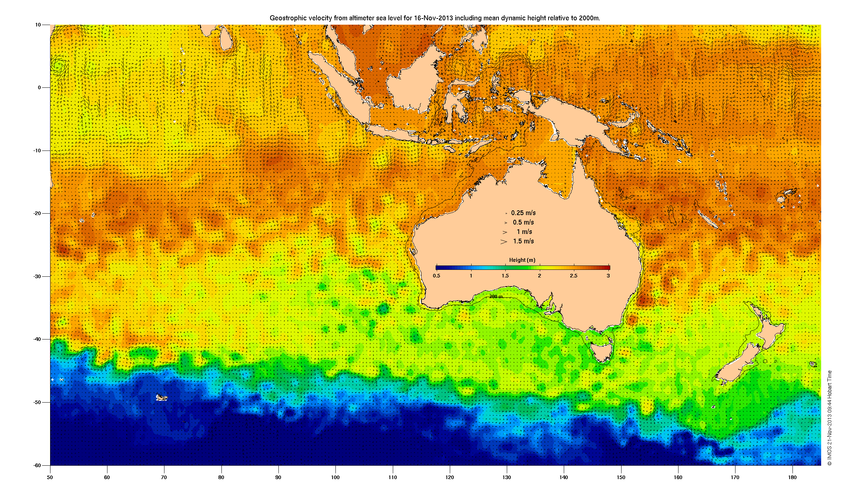
Task: Click the colorbar tick label '3'
Action: coord(608,276)
